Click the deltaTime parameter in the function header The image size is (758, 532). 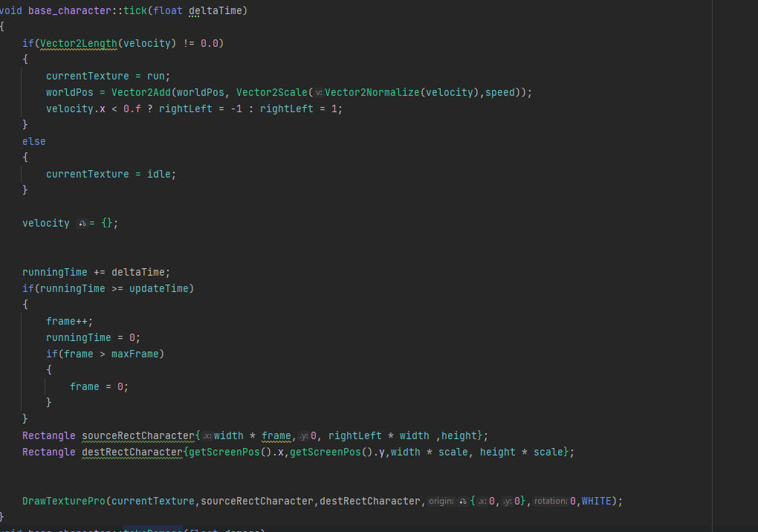215,10
